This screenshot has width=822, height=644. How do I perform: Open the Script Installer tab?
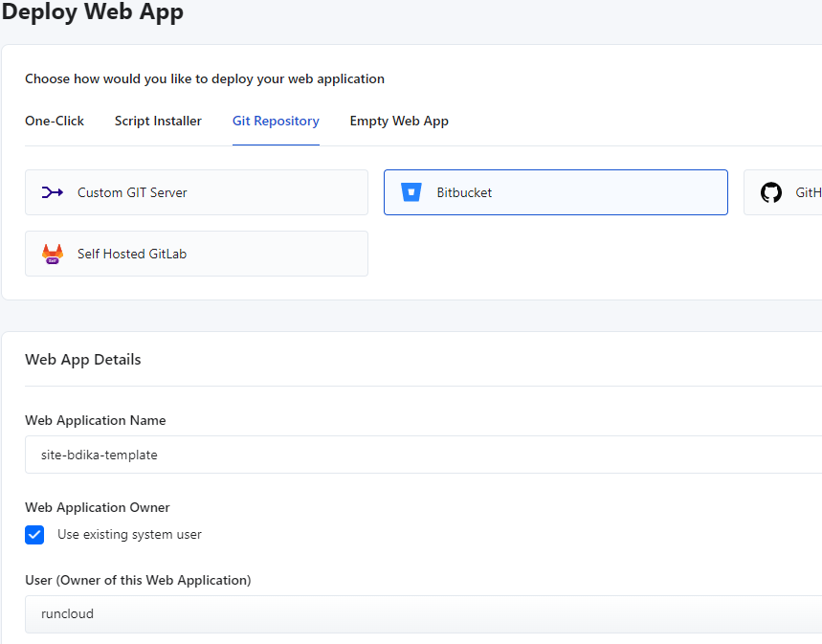(158, 121)
